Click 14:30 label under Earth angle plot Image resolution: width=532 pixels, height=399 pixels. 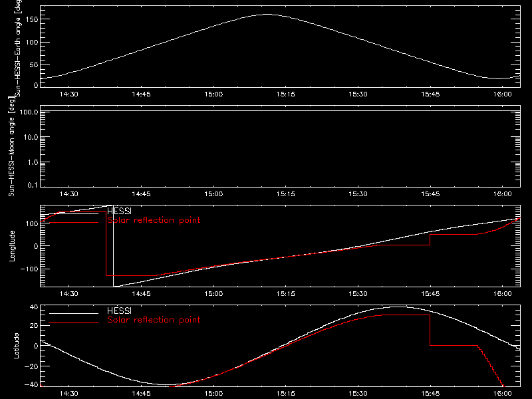point(69,94)
